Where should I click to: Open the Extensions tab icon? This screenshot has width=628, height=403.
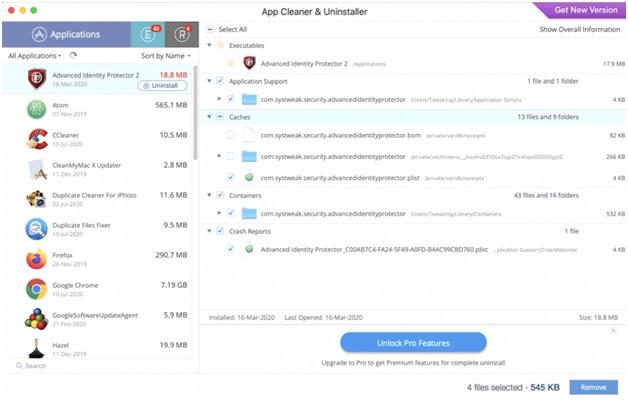point(148,34)
